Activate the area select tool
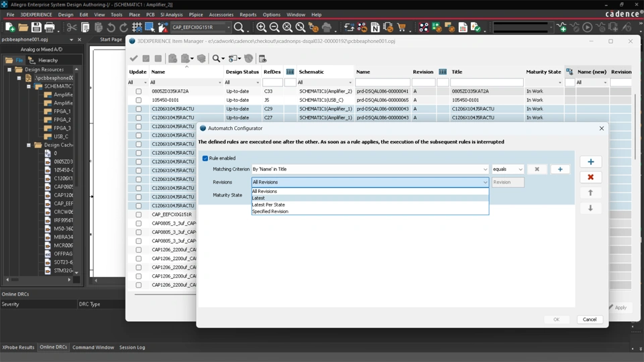 pos(150,27)
